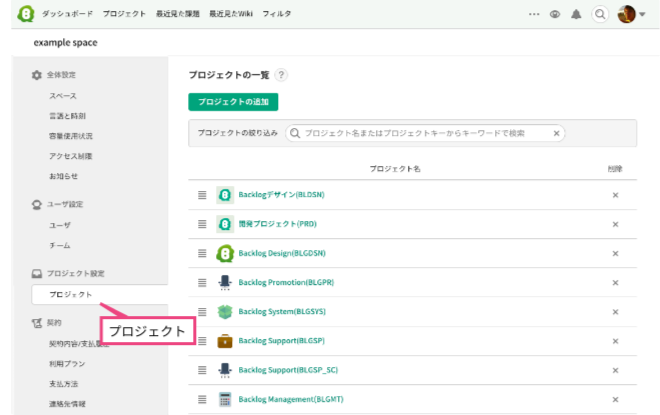Viewport: 660px width, 415px height.
Task: Open the more options ellipsis menu
Action: click(534, 14)
